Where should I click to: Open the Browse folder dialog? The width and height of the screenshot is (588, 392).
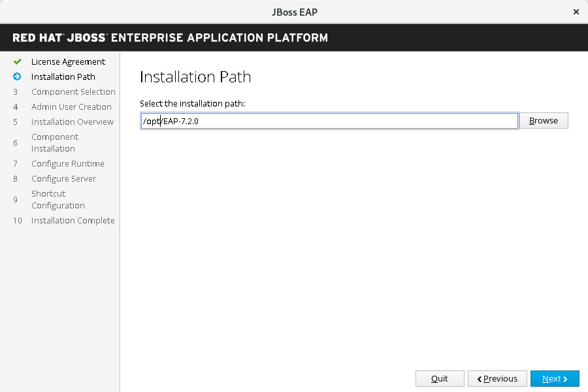544,121
